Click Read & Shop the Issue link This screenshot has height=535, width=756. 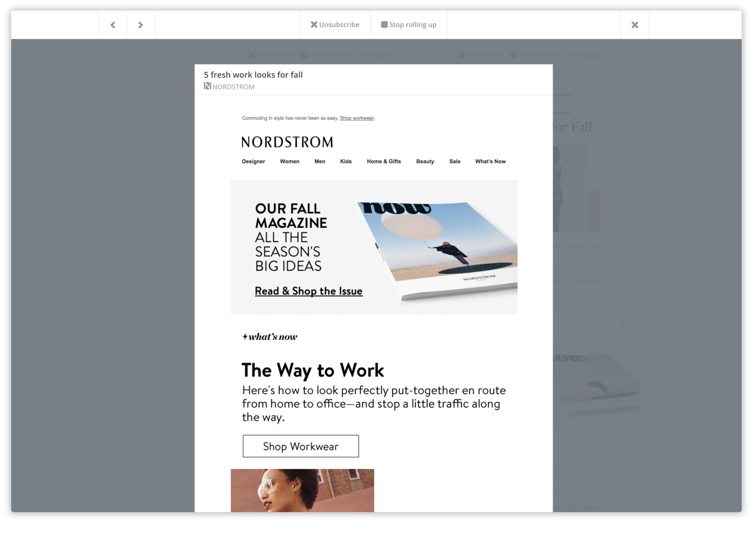pos(308,291)
